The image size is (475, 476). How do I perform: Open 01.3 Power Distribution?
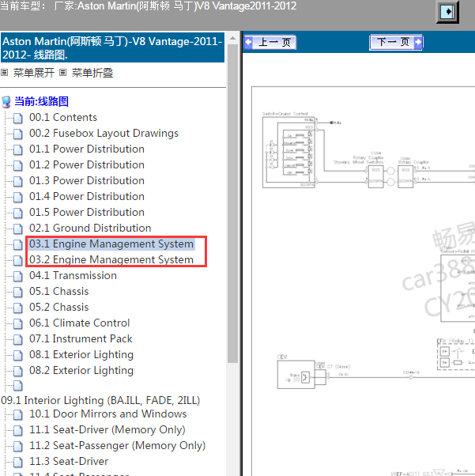coord(87,180)
